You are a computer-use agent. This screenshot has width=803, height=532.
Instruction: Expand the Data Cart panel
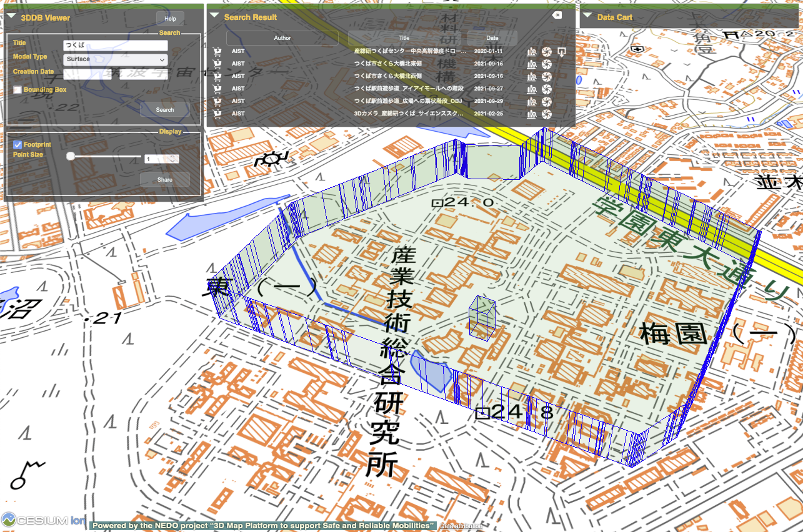coord(587,16)
